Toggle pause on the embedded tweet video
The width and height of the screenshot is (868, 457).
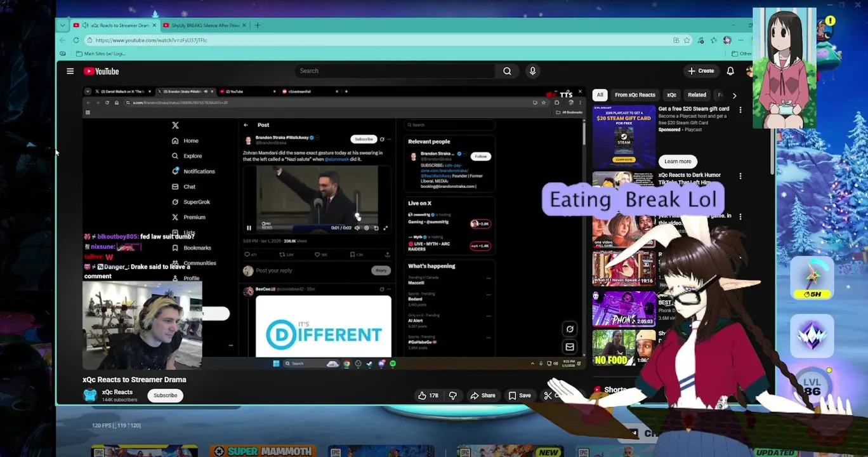(249, 228)
